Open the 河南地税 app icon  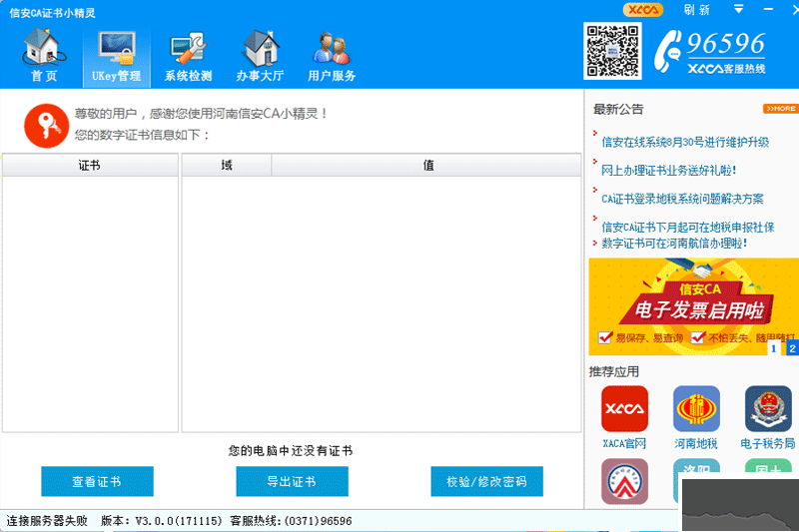696,409
